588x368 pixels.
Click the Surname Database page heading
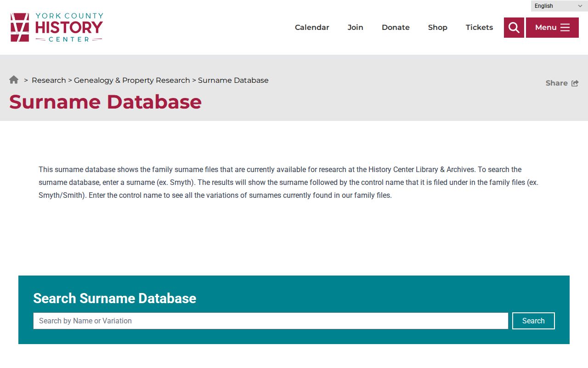105,102
